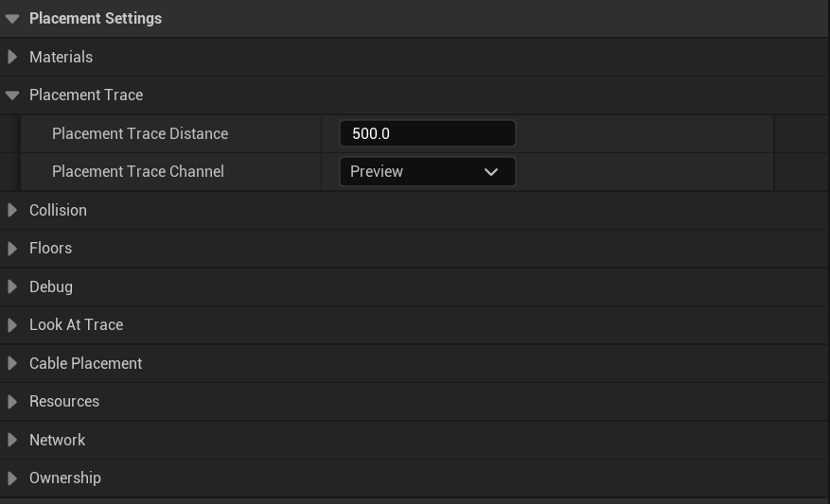Open the Placement Trace Channel dropdown

(x=427, y=172)
